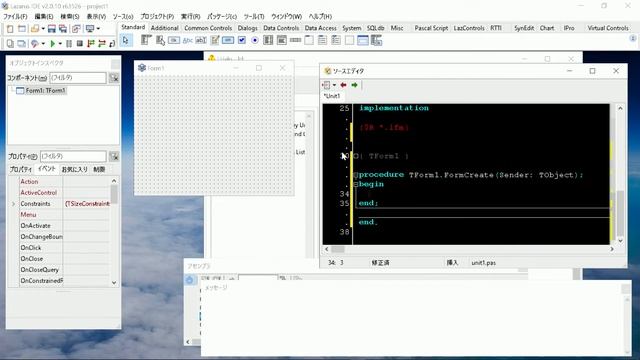This screenshot has width=640, height=360.
Task: Click the New Unit toolbar icon
Action: coord(10,29)
